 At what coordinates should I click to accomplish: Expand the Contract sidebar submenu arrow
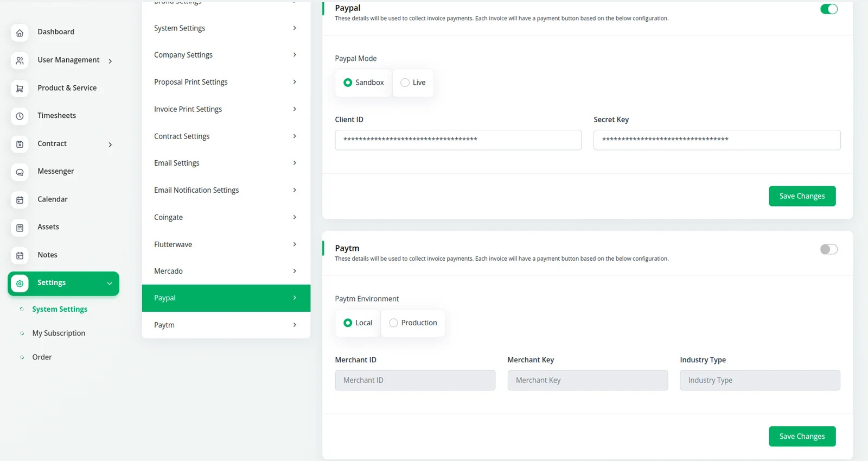[110, 145]
